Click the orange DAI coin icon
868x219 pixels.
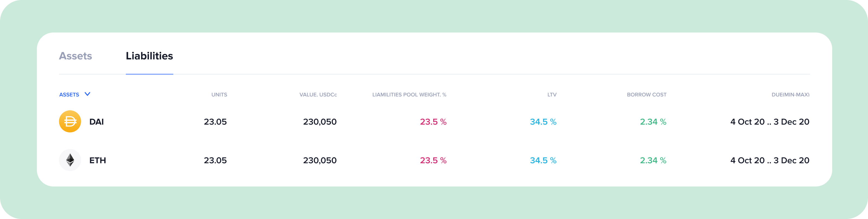[x=70, y=121]
